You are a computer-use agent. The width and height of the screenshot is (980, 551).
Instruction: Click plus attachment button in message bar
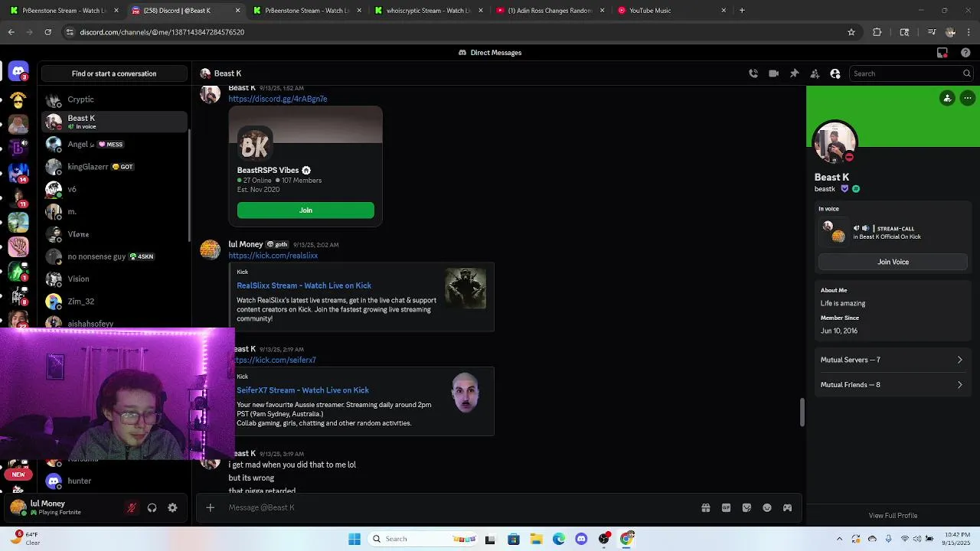pos(211,507)
